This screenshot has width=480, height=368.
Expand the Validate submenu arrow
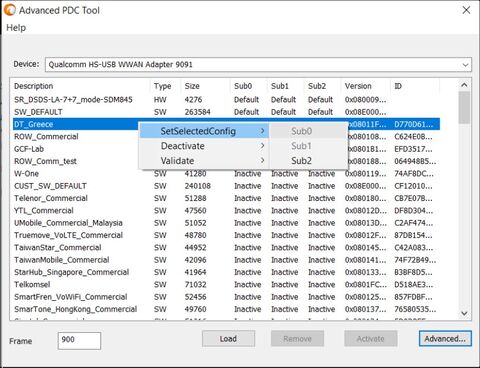click(x=262, y=160)
